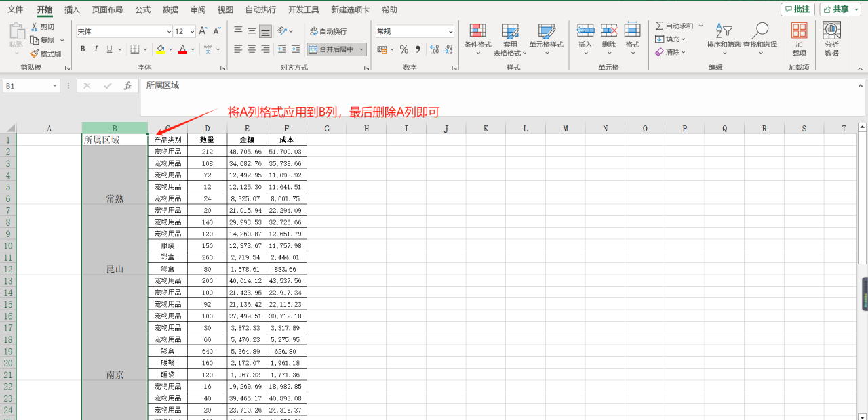Viewport: 868px width, 420px height.
Task: Switch to the Developer (开发工具) tab
Action: coord(304,9)
